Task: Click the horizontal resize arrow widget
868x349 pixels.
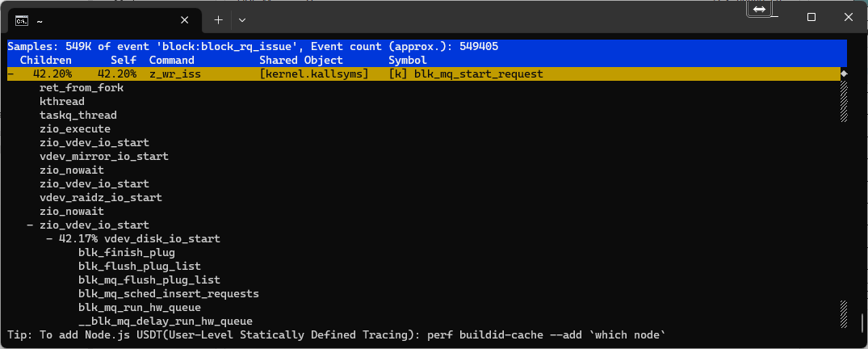Action: (x=759, y=8)
